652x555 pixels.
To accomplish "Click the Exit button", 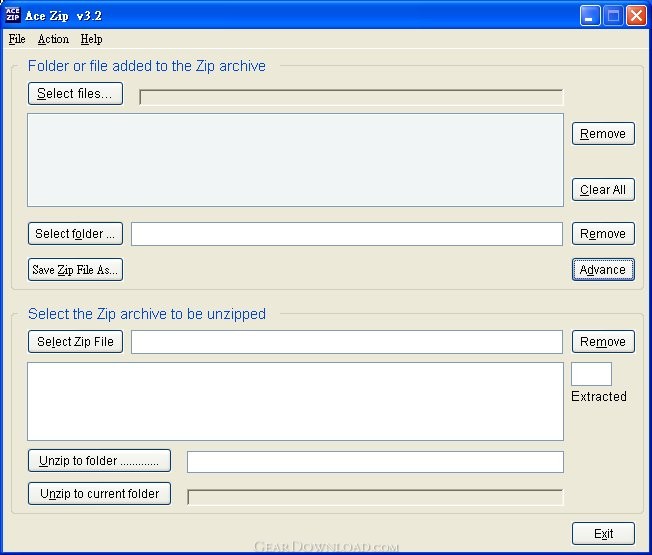I will pyautogui.click(x=603, y=533).
